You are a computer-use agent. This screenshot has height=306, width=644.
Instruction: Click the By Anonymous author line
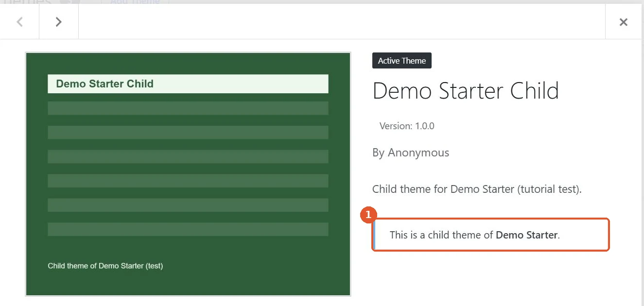(411, 153)
